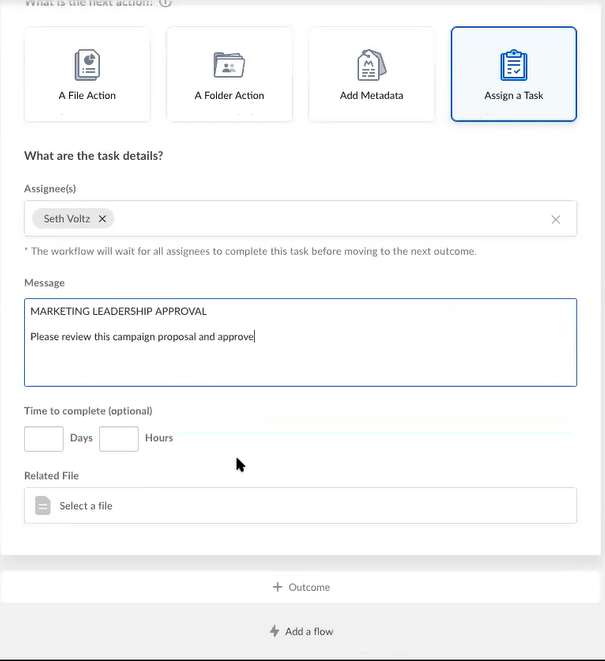The image size is (605, 661).
Task: Select the A File Action card
Action: tap(87, 74)
